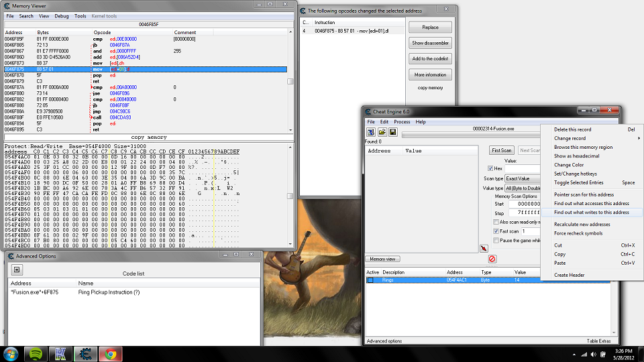Click the open file folder icon
Viewport: 644px width, 362px height.
point(382,132)
